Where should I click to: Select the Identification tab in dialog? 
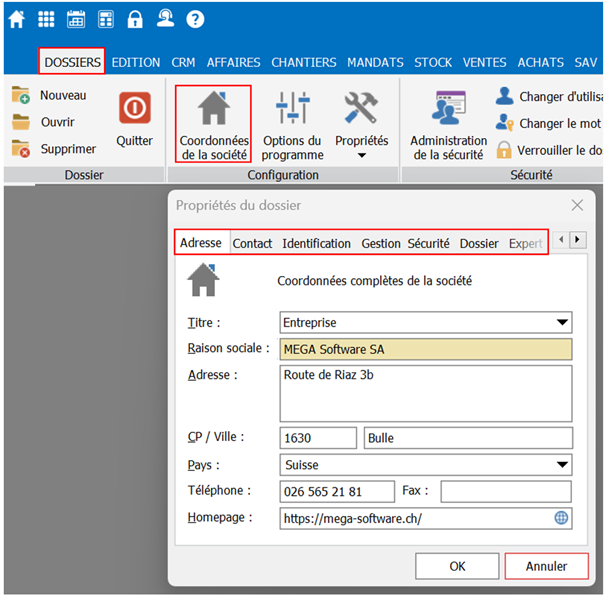[316, 244]
